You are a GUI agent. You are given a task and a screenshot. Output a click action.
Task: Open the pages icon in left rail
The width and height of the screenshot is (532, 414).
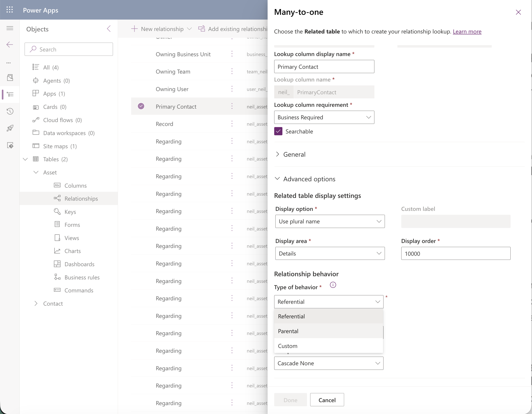pos(10,78)
